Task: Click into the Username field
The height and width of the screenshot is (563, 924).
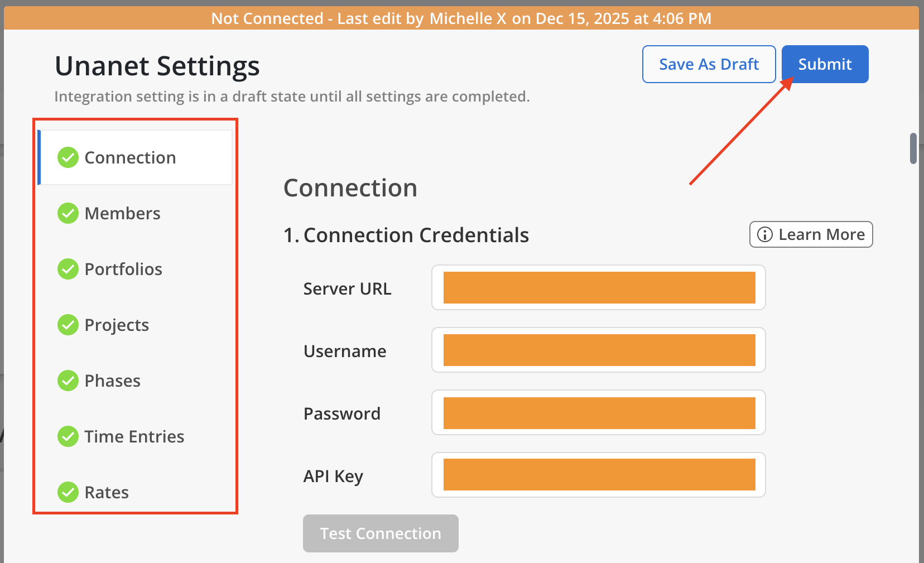Action: click(x=599, y=350)
